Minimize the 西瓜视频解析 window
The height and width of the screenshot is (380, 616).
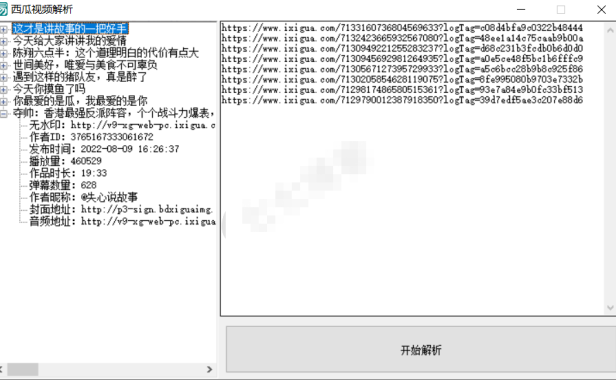(x=521, y=9)
